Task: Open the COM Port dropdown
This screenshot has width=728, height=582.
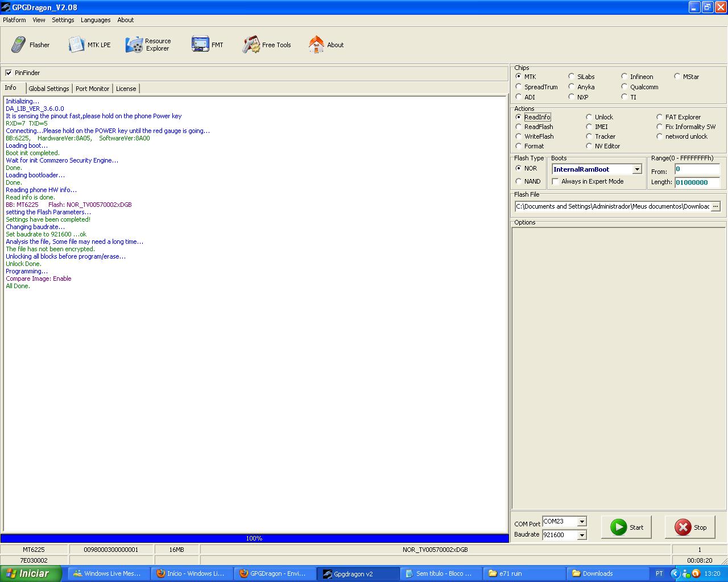Action: tap(581, 521)
